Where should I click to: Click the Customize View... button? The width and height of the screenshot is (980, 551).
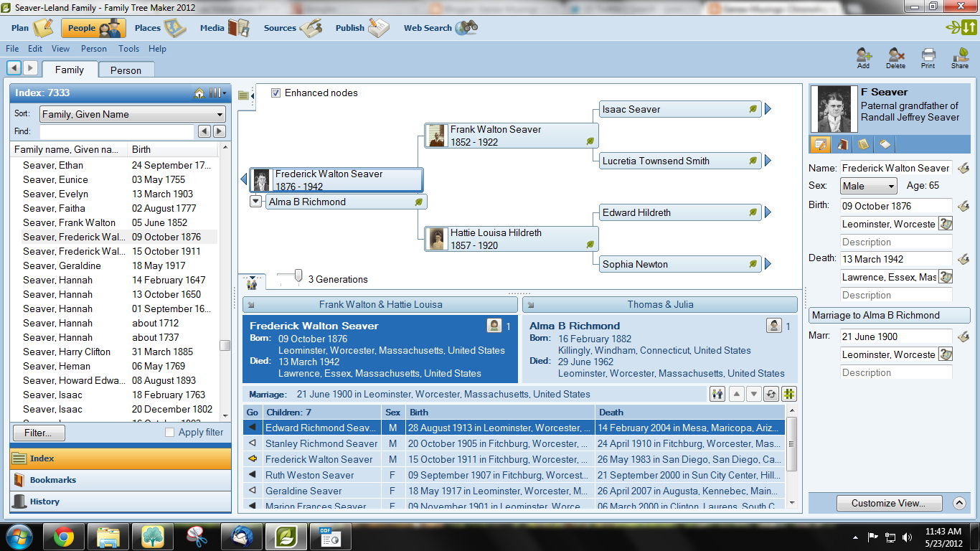point(890,503)
